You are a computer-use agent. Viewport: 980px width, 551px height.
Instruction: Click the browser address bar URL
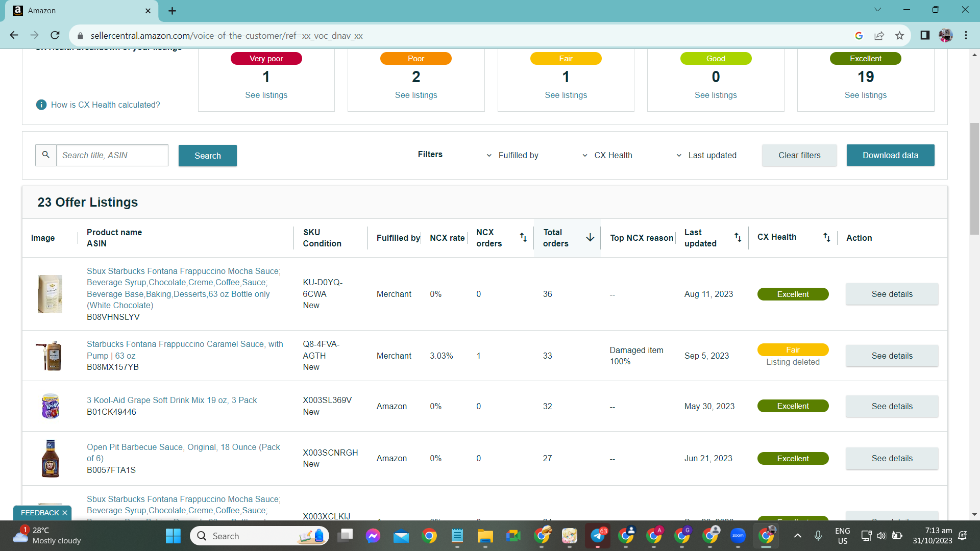pyautogui.click(x=227, y=36)
